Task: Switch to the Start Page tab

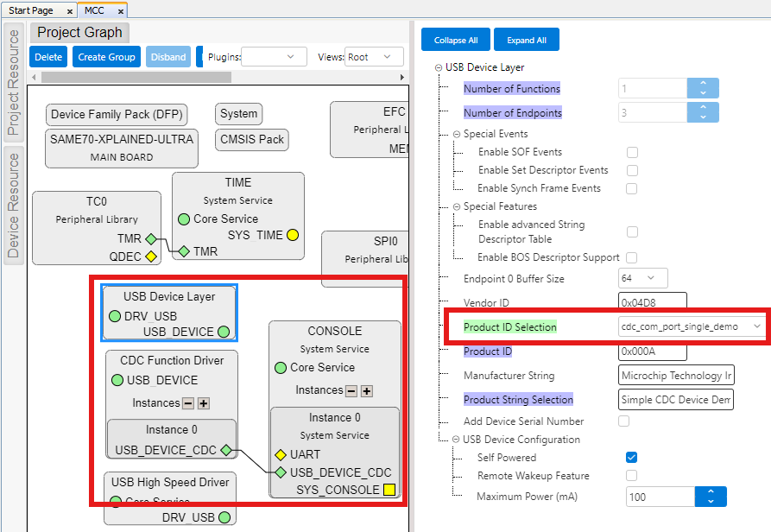Action: pyautogui.click(x=31, y=10)
